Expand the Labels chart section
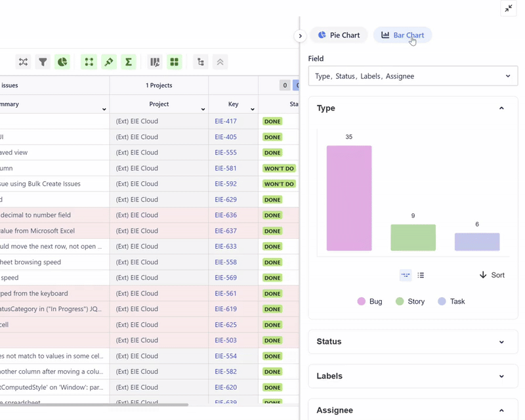Viewport: 525px width, 420px height. pyautogui.click(x=413, y=376)
